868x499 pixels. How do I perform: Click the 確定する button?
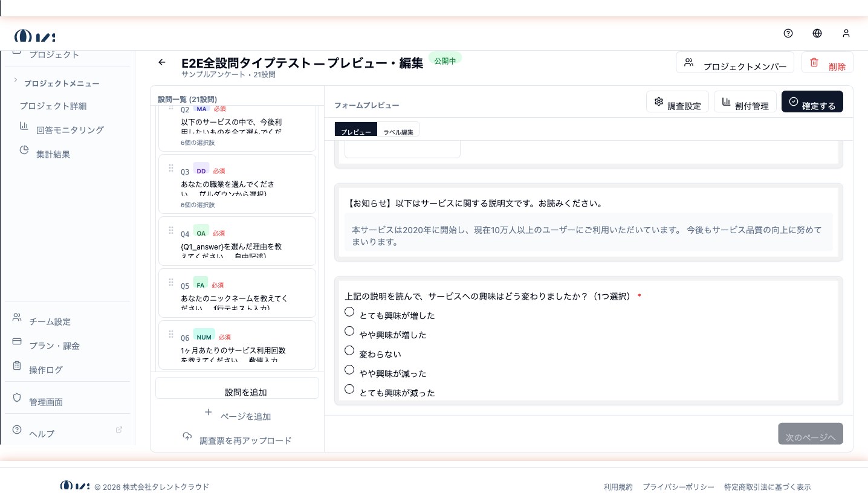point(812,101)
